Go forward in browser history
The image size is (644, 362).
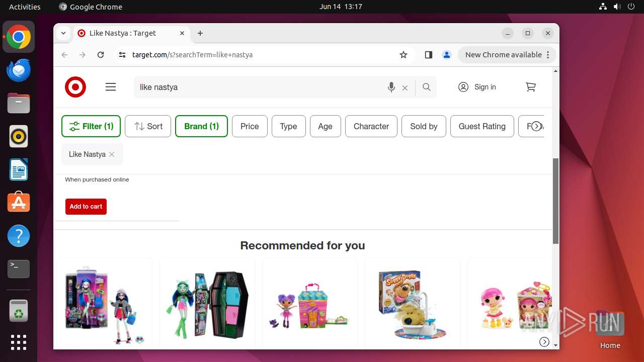[83, 55]
